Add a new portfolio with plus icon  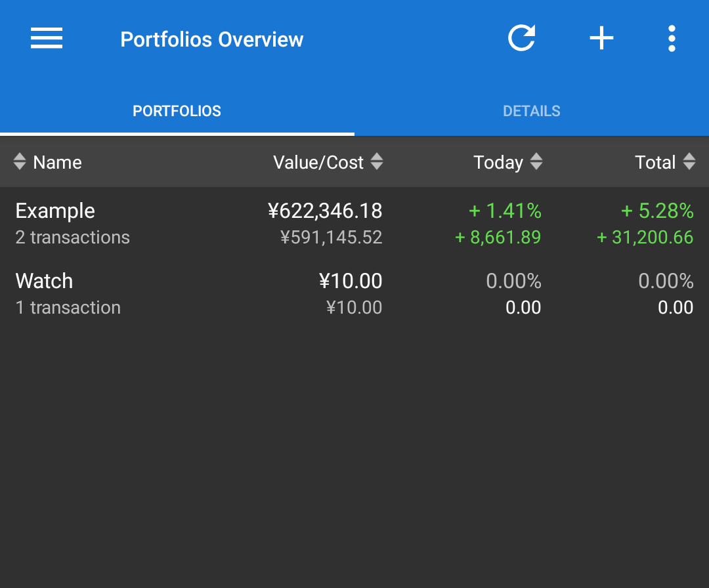(x=601, y=39)
